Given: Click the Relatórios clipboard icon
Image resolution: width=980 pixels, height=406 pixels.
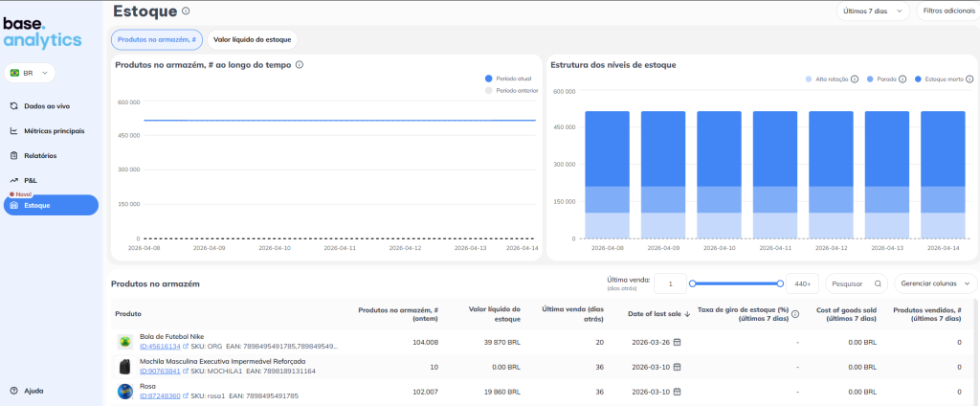Looking at the screenshot, I should 13,155.
